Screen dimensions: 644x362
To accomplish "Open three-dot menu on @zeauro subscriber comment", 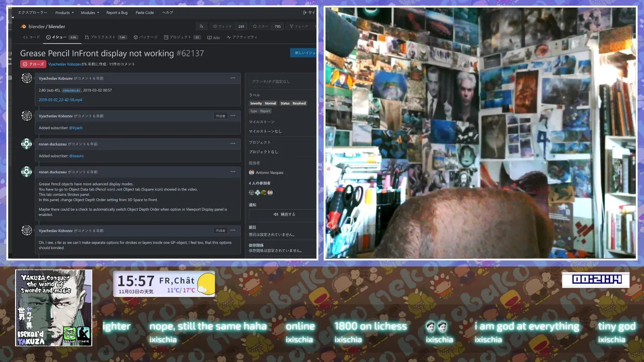I will click(233, 144).
